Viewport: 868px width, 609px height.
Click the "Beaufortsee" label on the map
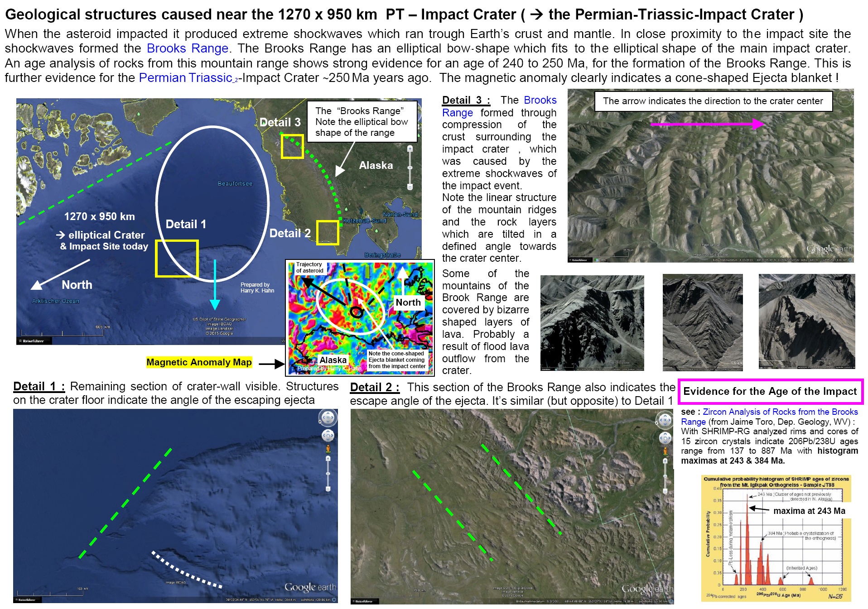click(235, 183)
